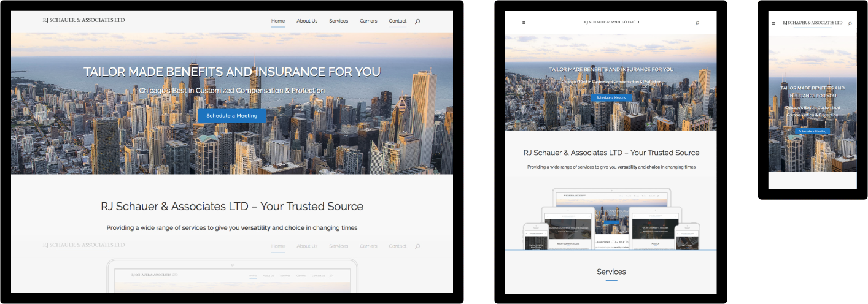Click the faded Contact link in lower desktop nav
Screen dimensions: 868x304
(398, 246)
